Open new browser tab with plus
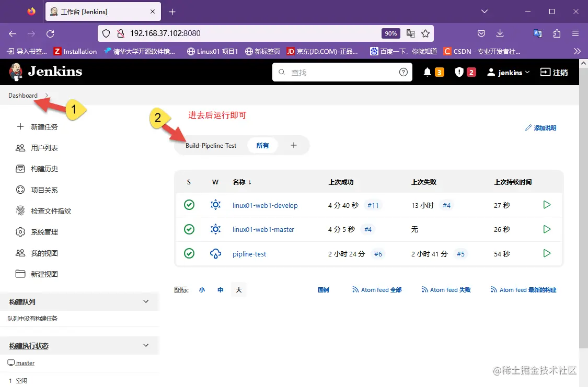The width and height of the screenshot is (588, 387). pos(172,12)
